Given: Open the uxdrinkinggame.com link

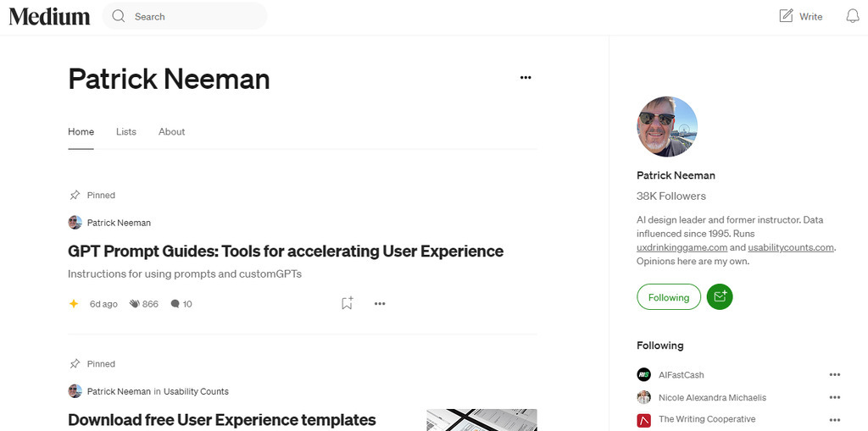Looking at the screenshot, I should (x=682, y=247).
